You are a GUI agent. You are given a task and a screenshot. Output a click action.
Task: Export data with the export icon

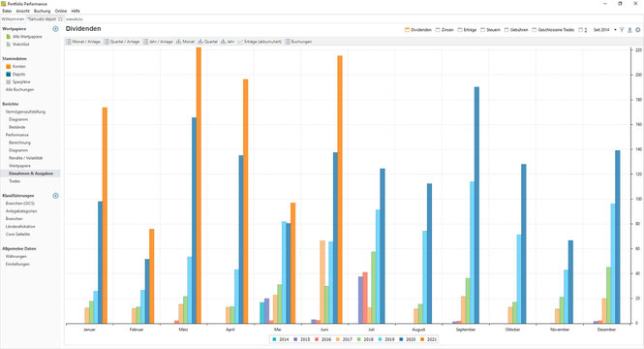(629, 30)
